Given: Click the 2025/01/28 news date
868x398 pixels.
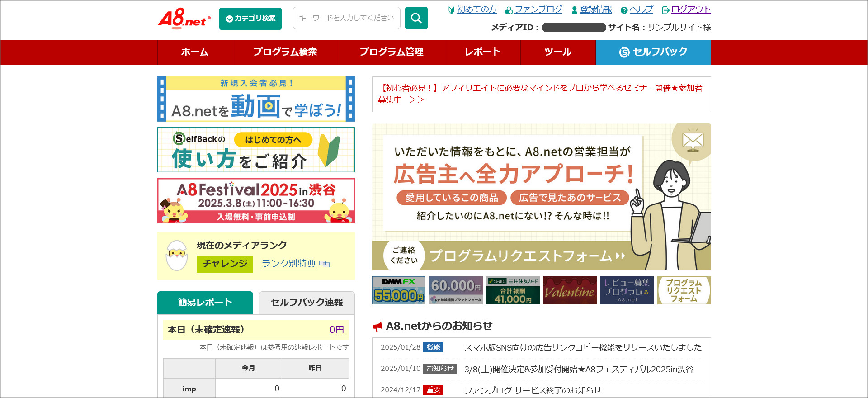Looking at the screenshot, I should [401, 347].
